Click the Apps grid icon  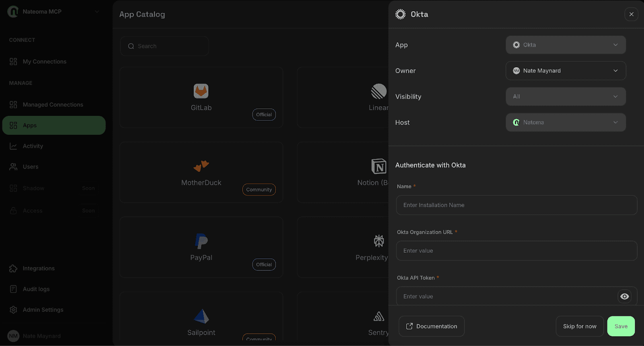click(x=13, y=125)
